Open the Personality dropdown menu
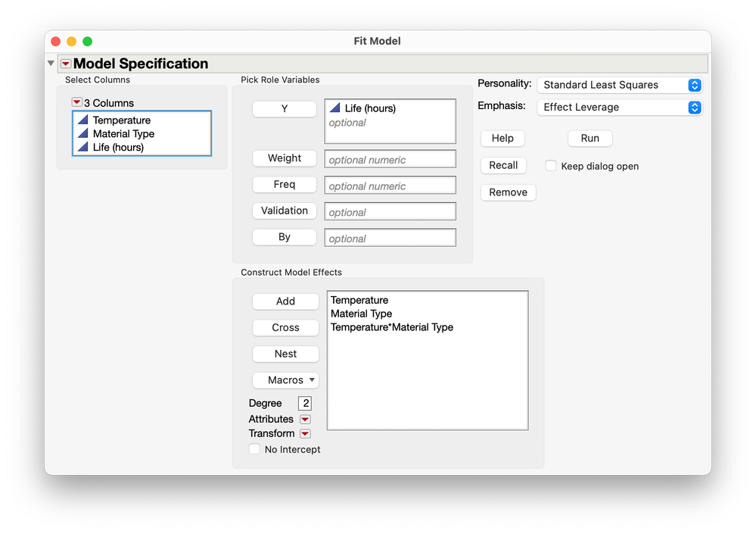The width and height of the screenshot is (756, 534). point(620,85)
